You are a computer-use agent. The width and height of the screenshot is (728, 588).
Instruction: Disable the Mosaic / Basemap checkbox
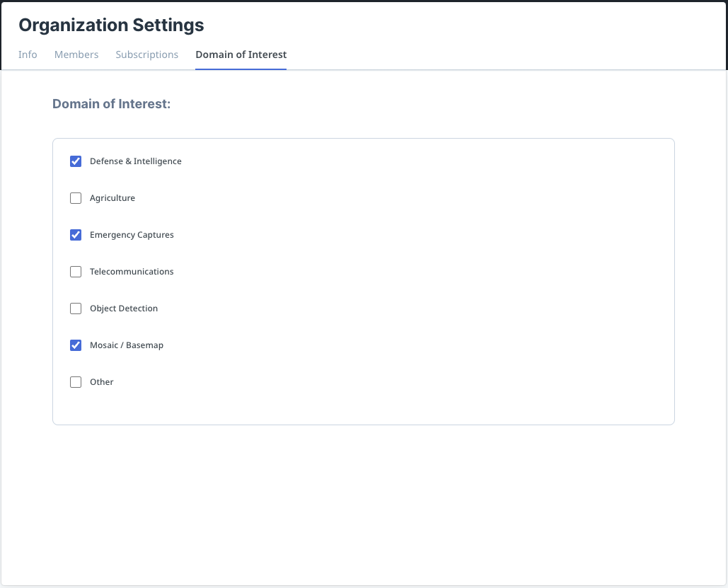click(x=76, y=345)
